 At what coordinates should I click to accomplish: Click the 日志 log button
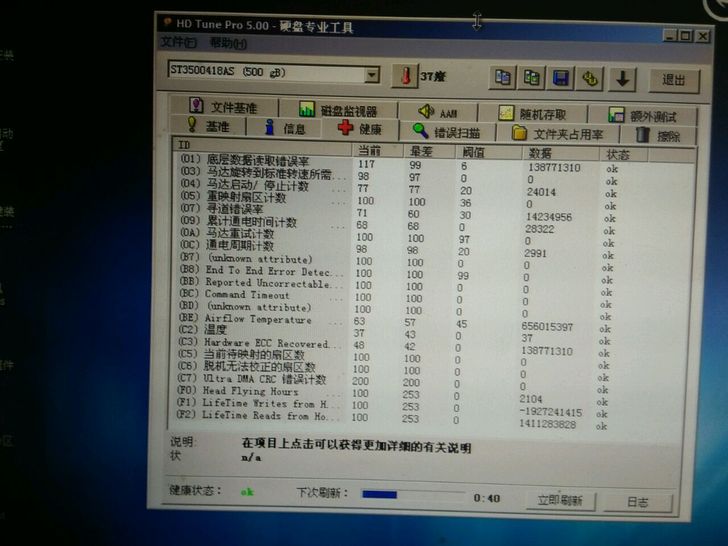(637, 502)
